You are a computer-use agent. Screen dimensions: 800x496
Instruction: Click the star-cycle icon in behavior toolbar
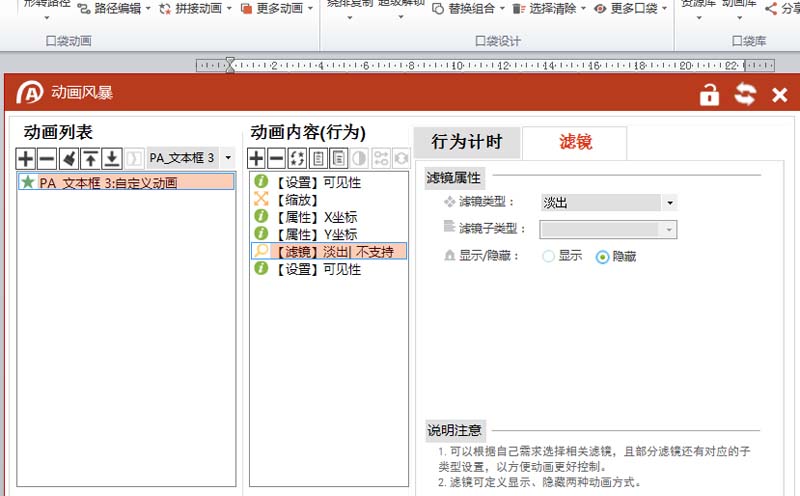(297, 159)
